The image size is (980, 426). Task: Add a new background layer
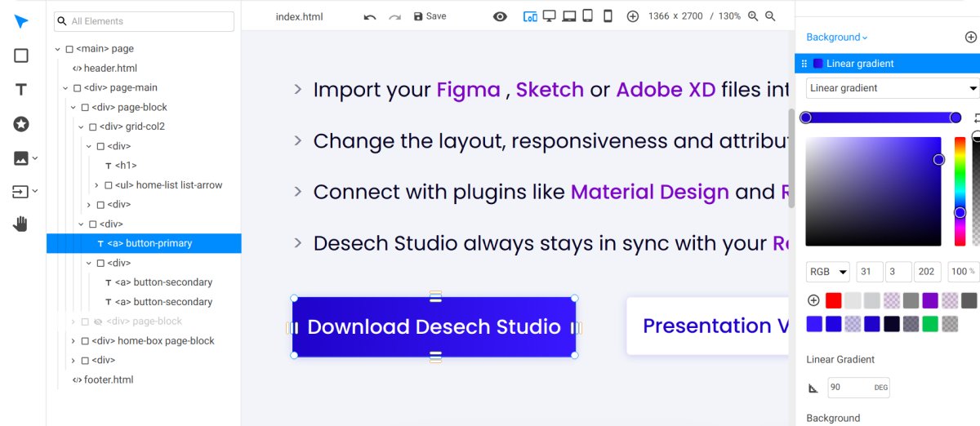[970, 37]
